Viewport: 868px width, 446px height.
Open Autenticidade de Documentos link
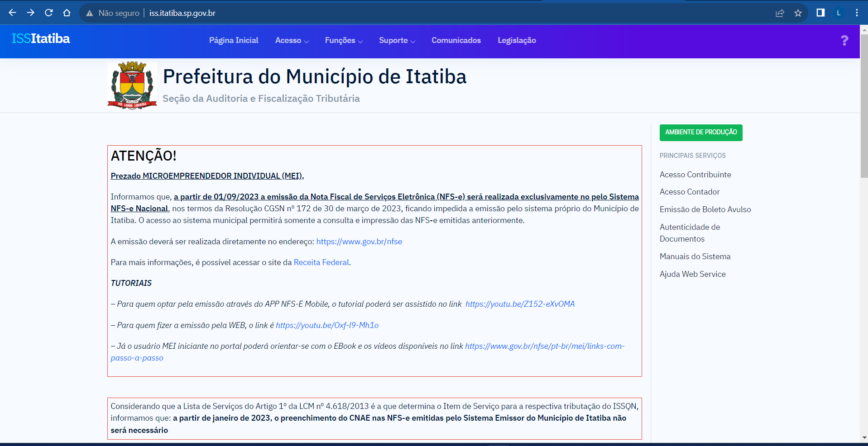tap(690, 233)
